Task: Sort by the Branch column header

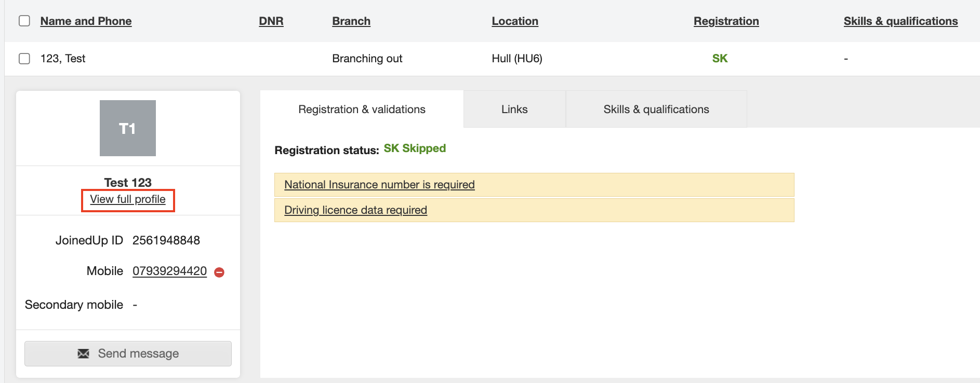Action: coord(351,21)
